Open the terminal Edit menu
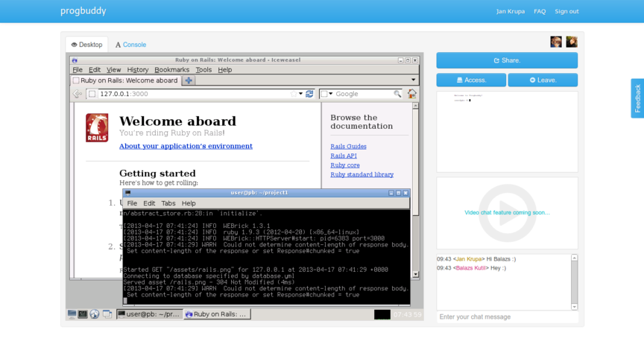Viewport: 644px width, 353px height. click(149, 203)
